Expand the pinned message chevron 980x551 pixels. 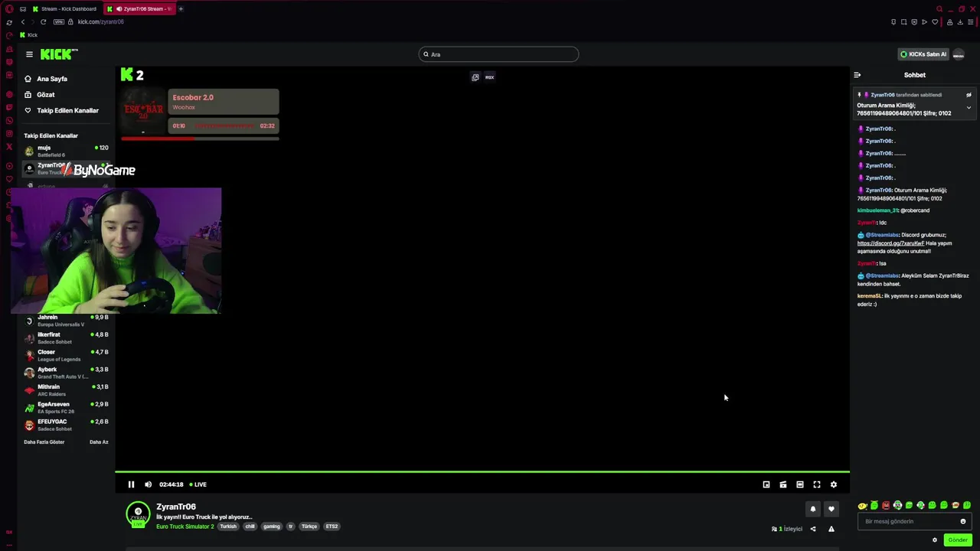point(969,107)
